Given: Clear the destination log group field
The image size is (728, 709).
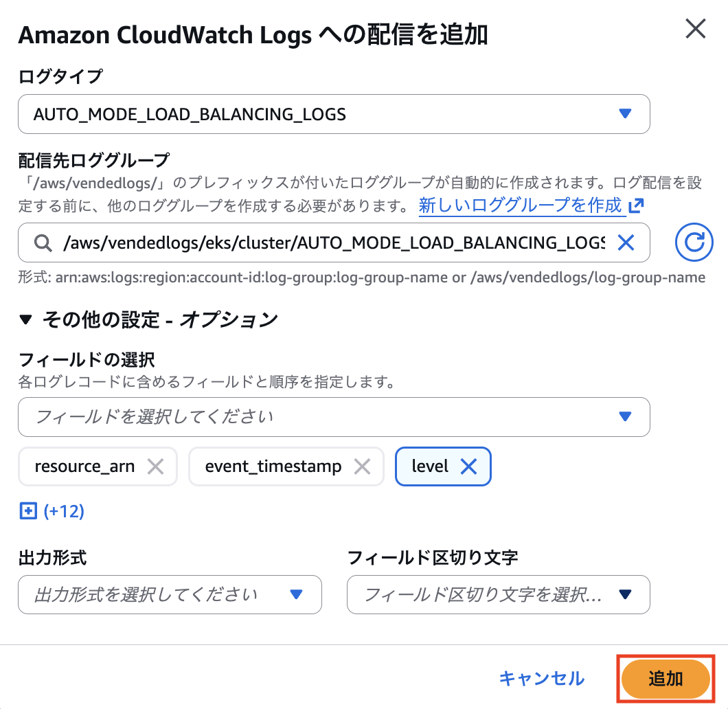Looking at the screenshot, I should [x=626, y=242].
